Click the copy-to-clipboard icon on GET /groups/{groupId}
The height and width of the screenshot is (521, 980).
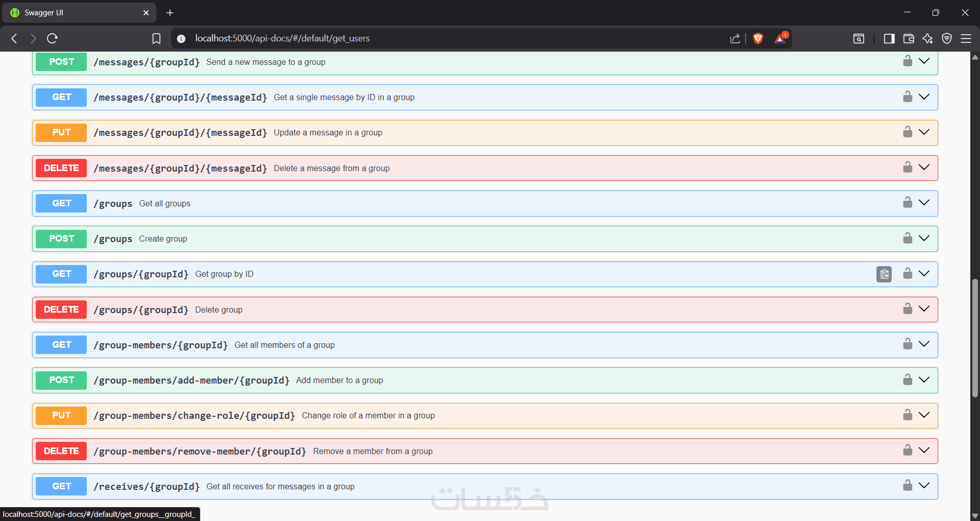click(x=884, y=274)
